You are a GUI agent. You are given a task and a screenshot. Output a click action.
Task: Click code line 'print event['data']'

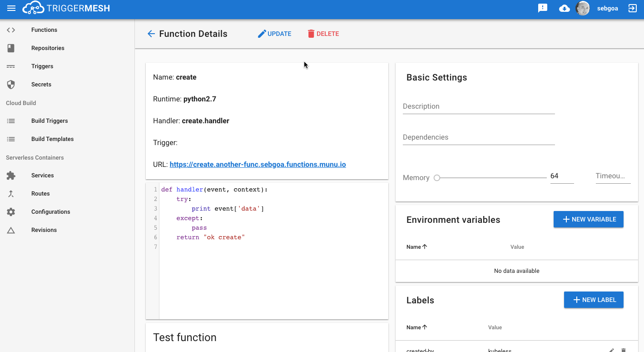228,209
